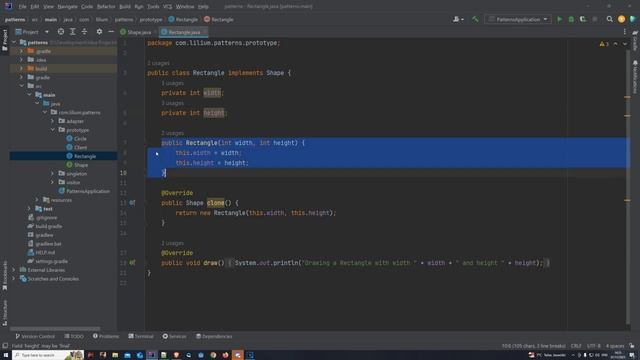This screenshot has height=360, width=640.
Task: Open Search Everywhere magnifier
Action: [x=609, y=19]
